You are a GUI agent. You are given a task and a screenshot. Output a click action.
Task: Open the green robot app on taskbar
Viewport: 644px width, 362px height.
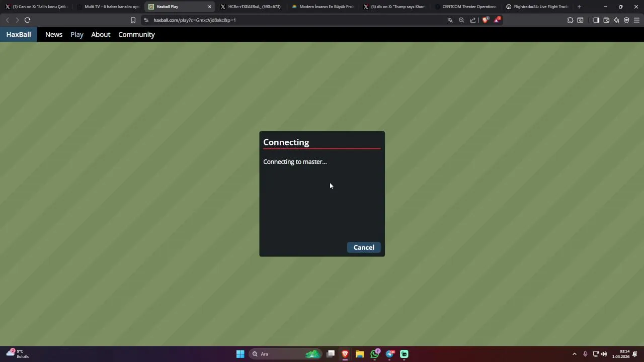[404, 354]
